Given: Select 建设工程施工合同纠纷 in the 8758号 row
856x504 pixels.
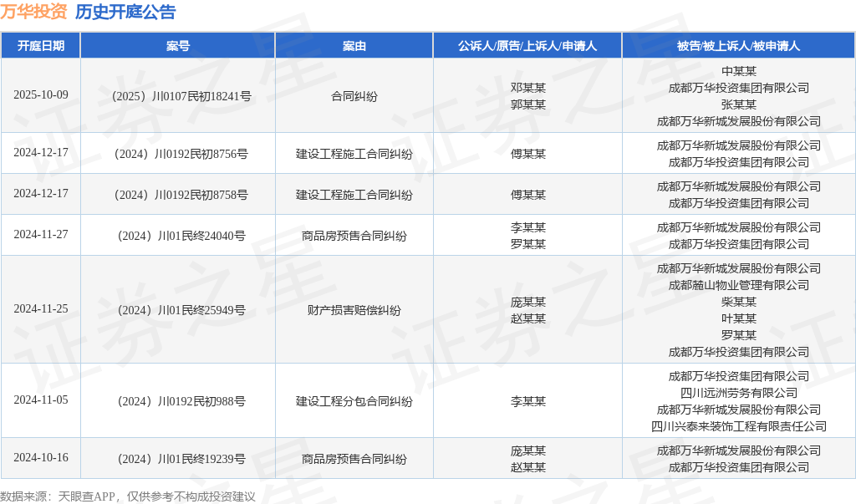Looking at the screenshot, I should (354, 195).
